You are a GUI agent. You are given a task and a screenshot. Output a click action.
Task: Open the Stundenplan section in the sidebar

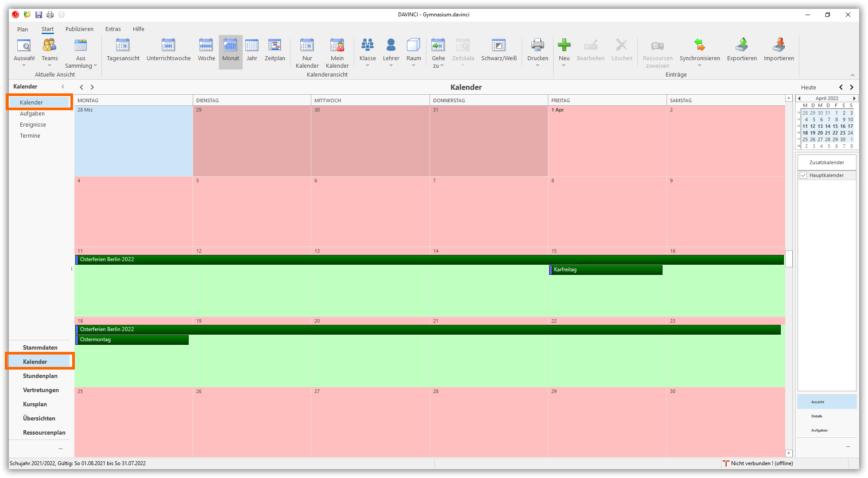[40, 376]
